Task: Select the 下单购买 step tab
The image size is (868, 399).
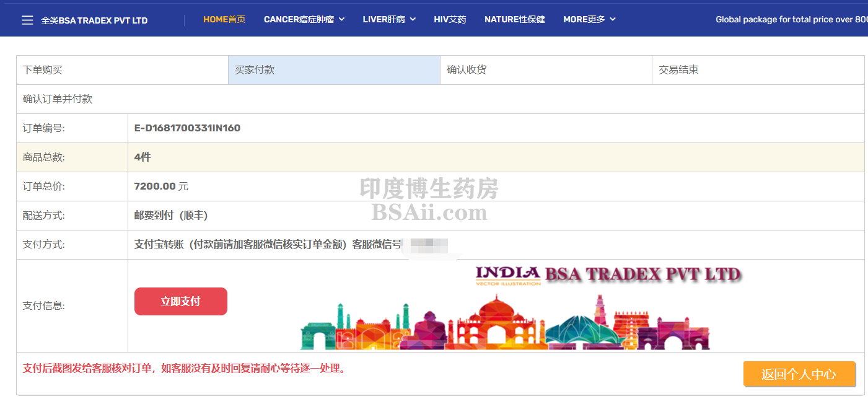Action: pyautogui.click(x=123, y=70)
